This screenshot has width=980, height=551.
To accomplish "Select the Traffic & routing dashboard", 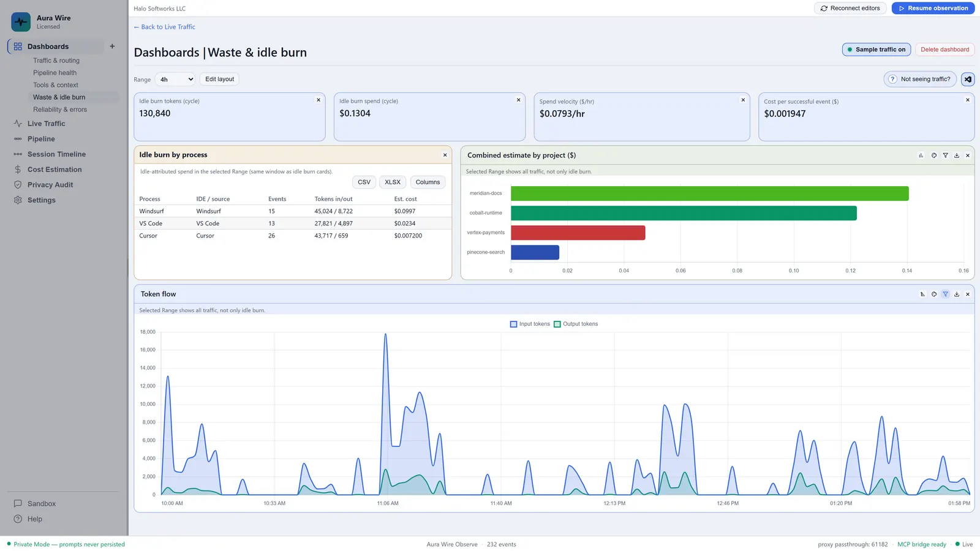I will (x=56, y=61).
